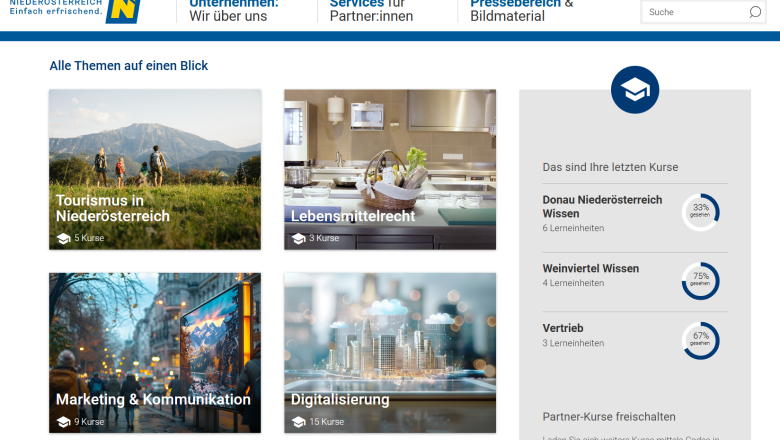Open Pressebereich & Bildmaterial menu
The width and height of the screenshot is (780, 440).
coord(522,11)
